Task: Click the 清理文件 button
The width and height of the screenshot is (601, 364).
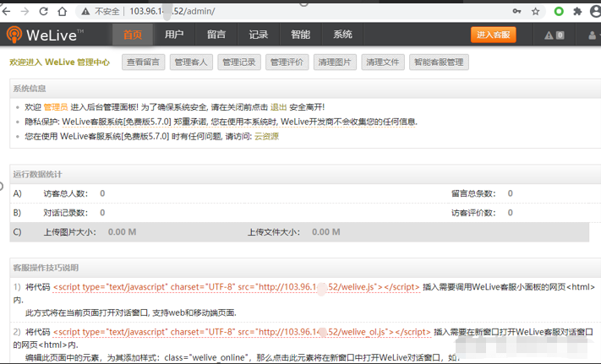Action: tap(383, 62)
